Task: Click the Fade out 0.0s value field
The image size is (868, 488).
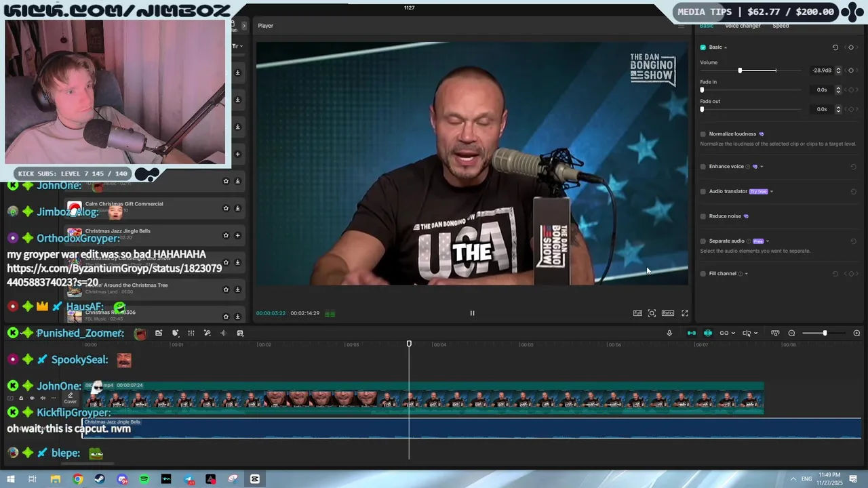Action: coord(821,109)
